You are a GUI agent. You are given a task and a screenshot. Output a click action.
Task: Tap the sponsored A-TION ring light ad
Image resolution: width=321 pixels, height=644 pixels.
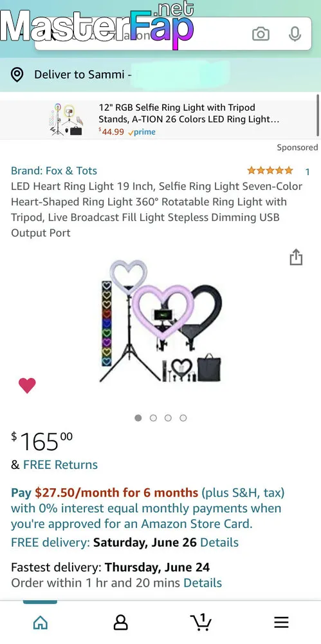pos(160,120)
